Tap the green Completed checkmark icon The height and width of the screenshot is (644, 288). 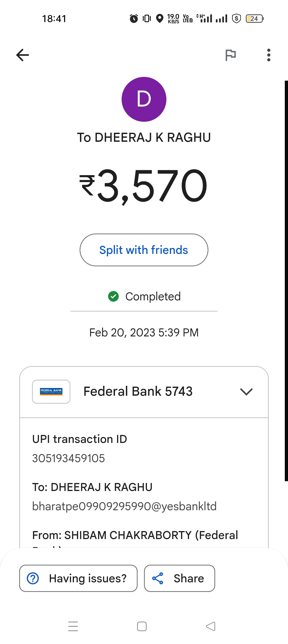pos(113,296)
